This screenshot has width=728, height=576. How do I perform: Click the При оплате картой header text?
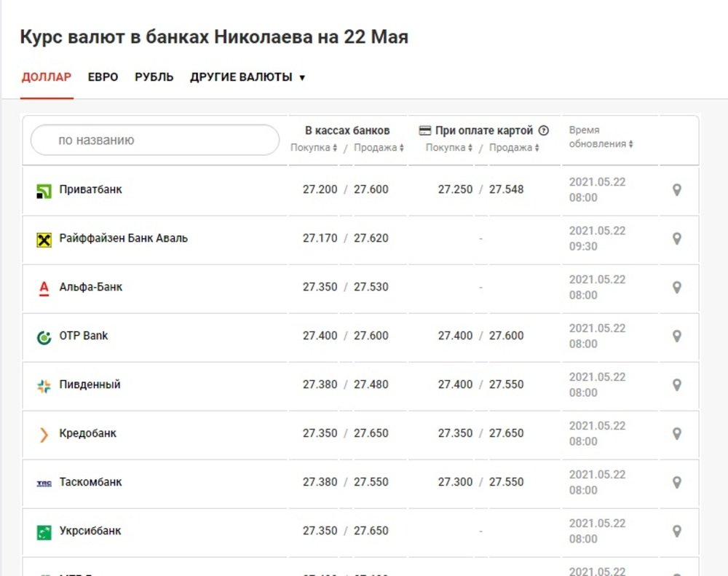click(x=484, y=130)
